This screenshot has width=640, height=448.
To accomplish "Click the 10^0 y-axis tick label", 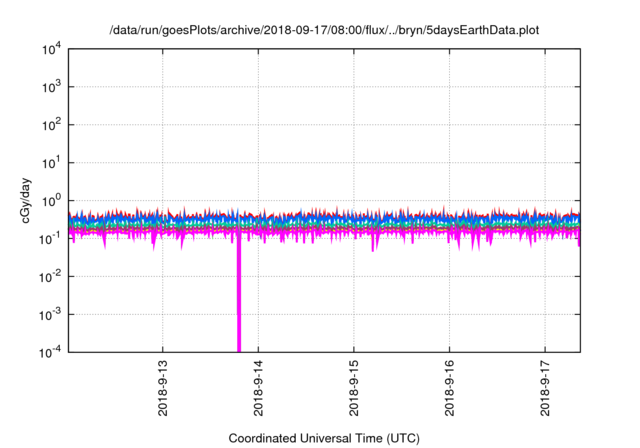I will click(x=51, y=201).
